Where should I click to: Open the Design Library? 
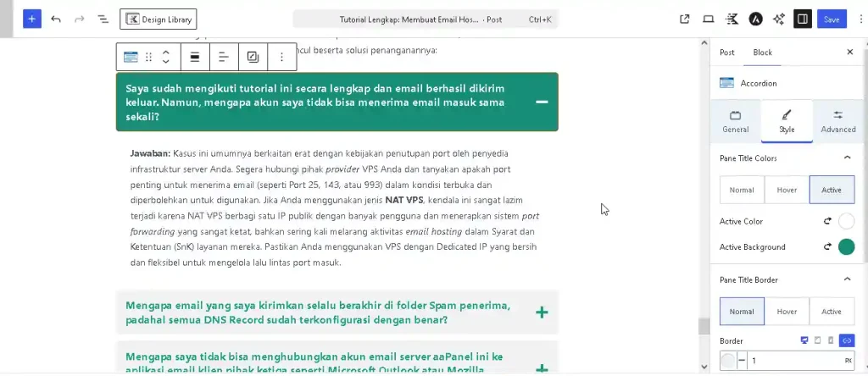(159, 19)
